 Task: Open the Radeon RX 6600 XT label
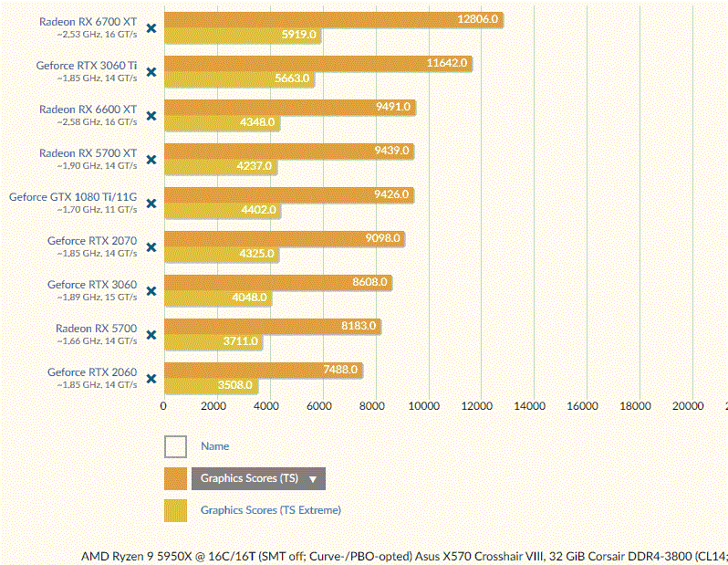point(88,110)
